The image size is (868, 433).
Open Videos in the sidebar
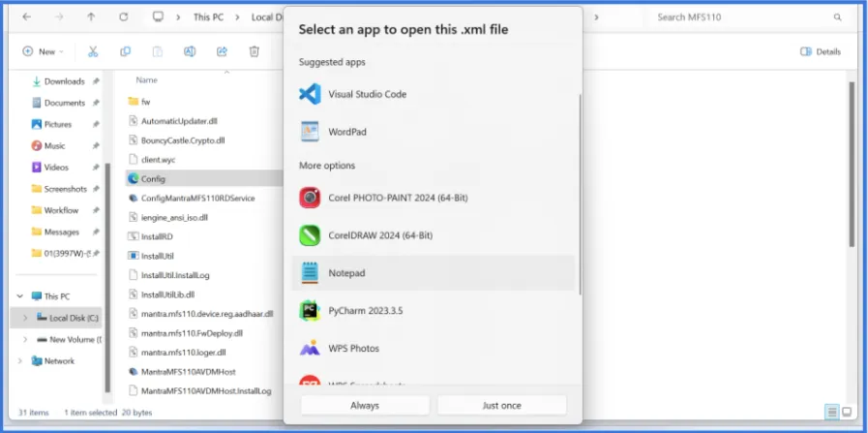point(56,168)
